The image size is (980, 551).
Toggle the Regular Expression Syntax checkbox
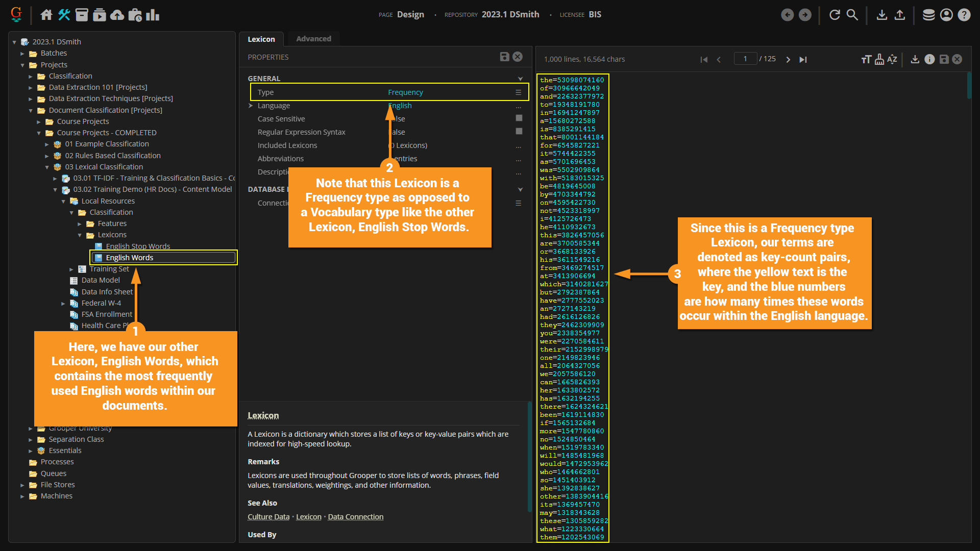pos(519,132)
